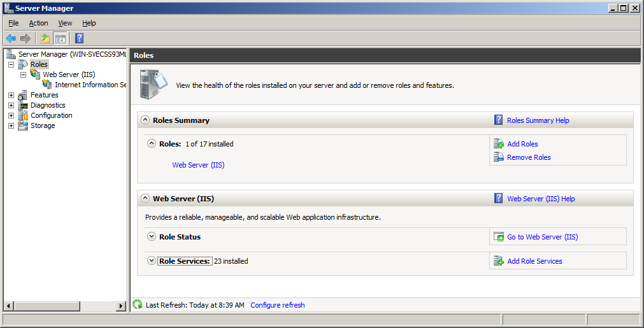This screenshot has height=328, width=644.
Task: Click the Back arrow toolbar icon
Action: click(11, 39)
